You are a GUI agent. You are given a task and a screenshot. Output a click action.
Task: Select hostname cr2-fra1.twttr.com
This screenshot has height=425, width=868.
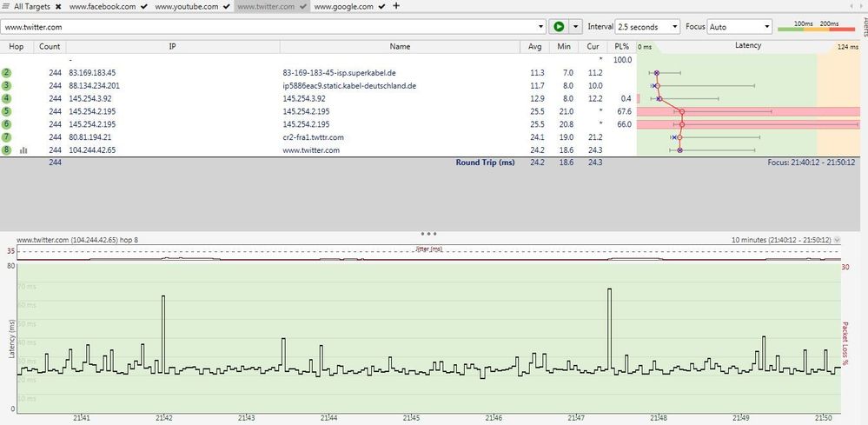[314, 137]
